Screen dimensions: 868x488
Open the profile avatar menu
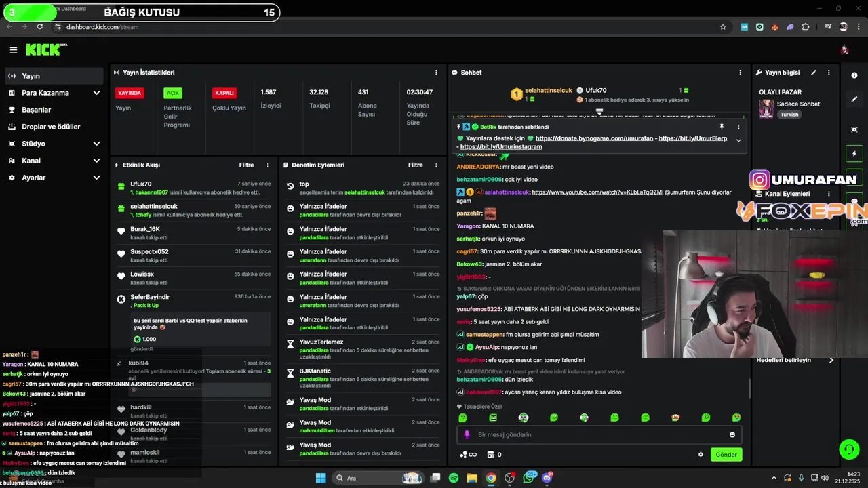844,49
